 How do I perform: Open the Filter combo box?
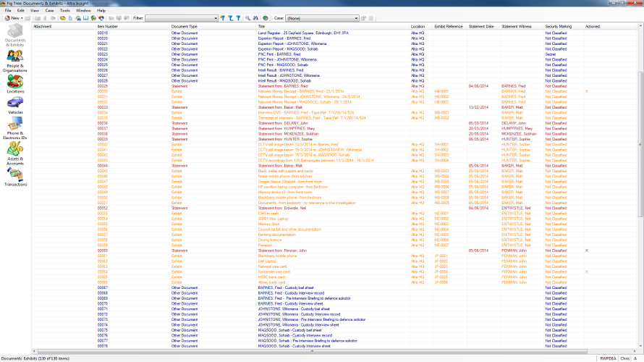[182, 18]
